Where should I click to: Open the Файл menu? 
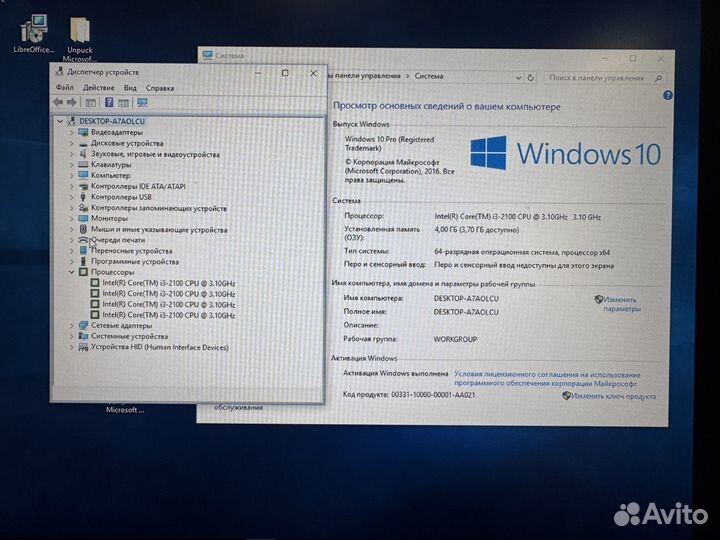coord(65,87)
